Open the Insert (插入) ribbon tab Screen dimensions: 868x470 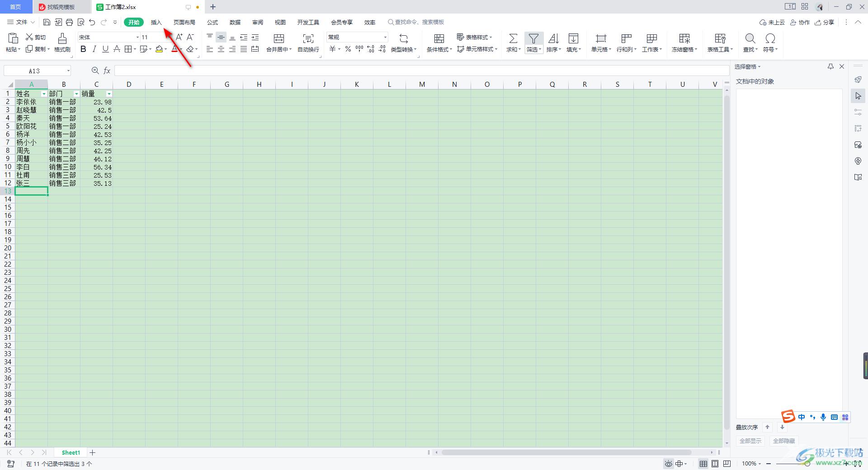click(156, 22)
